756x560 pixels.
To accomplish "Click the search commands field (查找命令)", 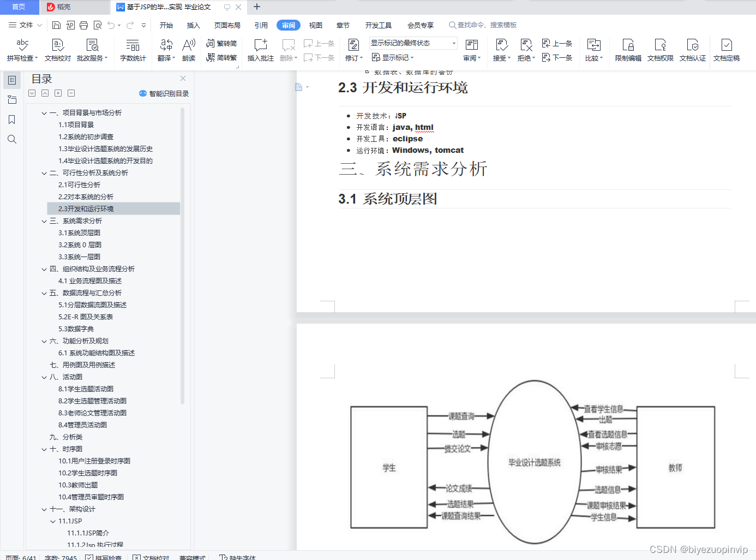I will (x=483, y=25).
